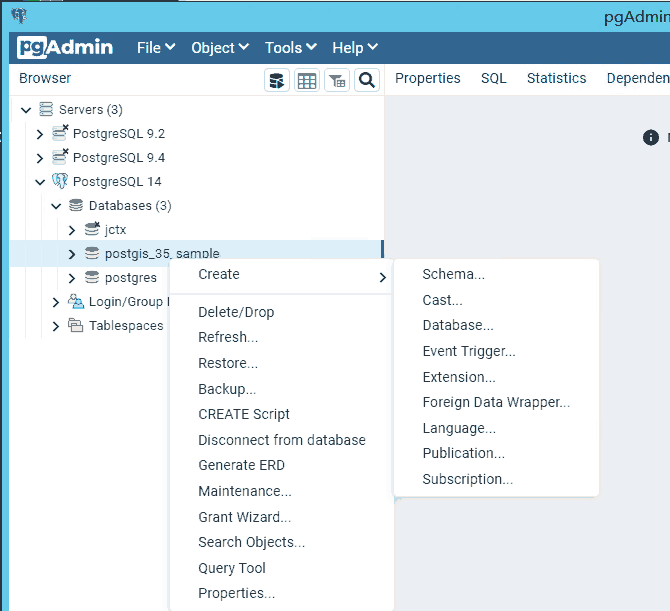The image size is (670, 611).
Task: Click the Browser panel title
Action: 45,78
